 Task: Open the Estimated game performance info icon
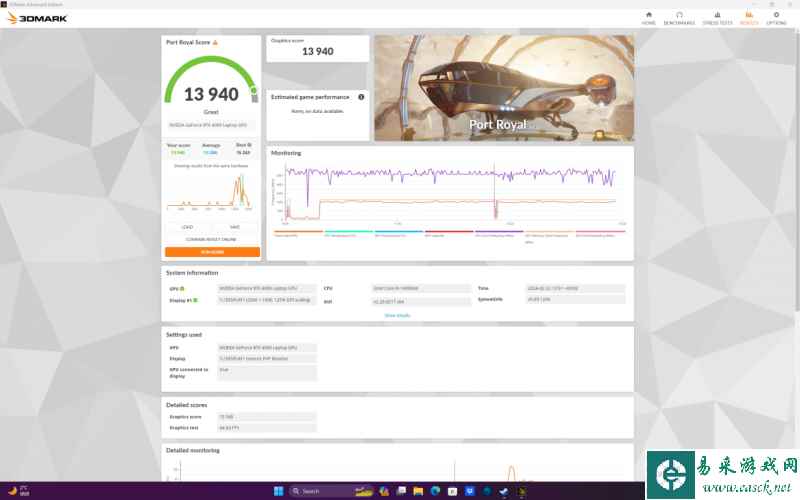click(361, 97)
